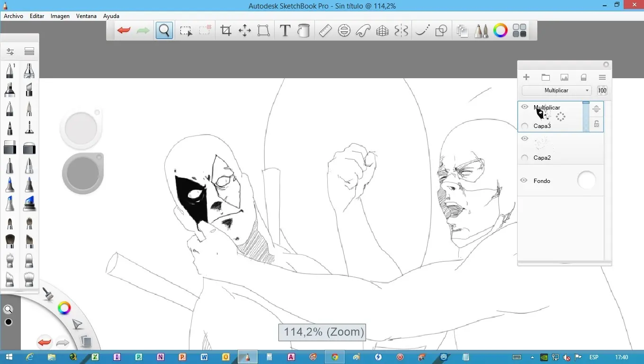Screen dimensions: 644x364
Task: Click the lagoon magnifier zoom button
Action: [x=8, y=309]
